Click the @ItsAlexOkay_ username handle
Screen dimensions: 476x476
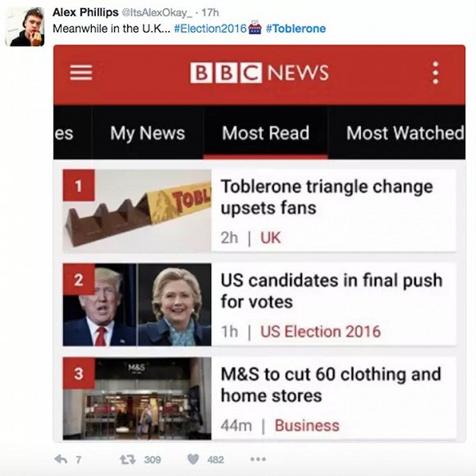coord(157,12)
